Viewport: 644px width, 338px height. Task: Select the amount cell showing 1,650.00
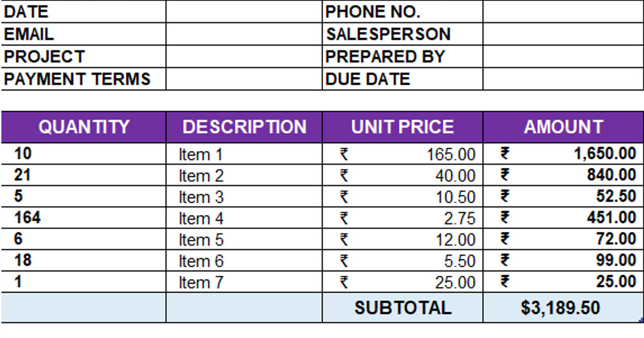563,154
